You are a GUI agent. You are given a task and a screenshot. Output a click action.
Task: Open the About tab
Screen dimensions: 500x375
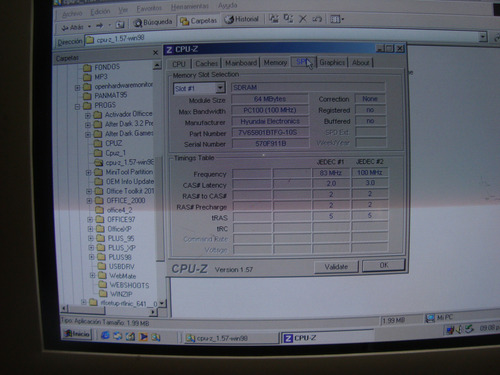click(361, 62)
